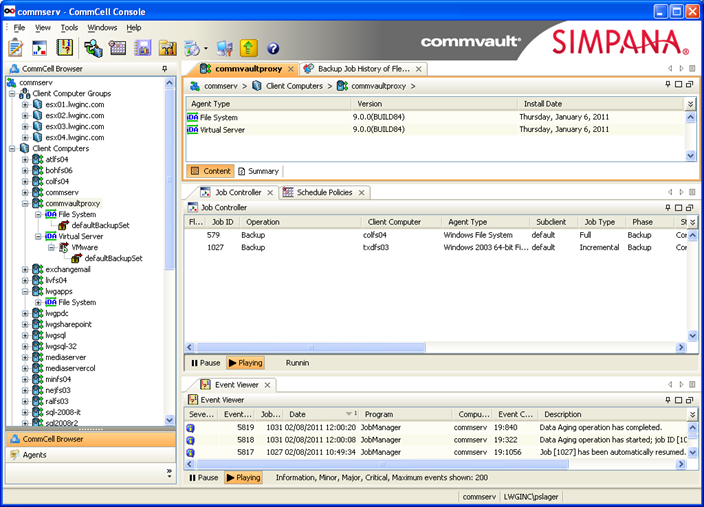The image size is (704, 507).
Task: Click the info severity icon for event 5819
Action: (x=190, y=428)
